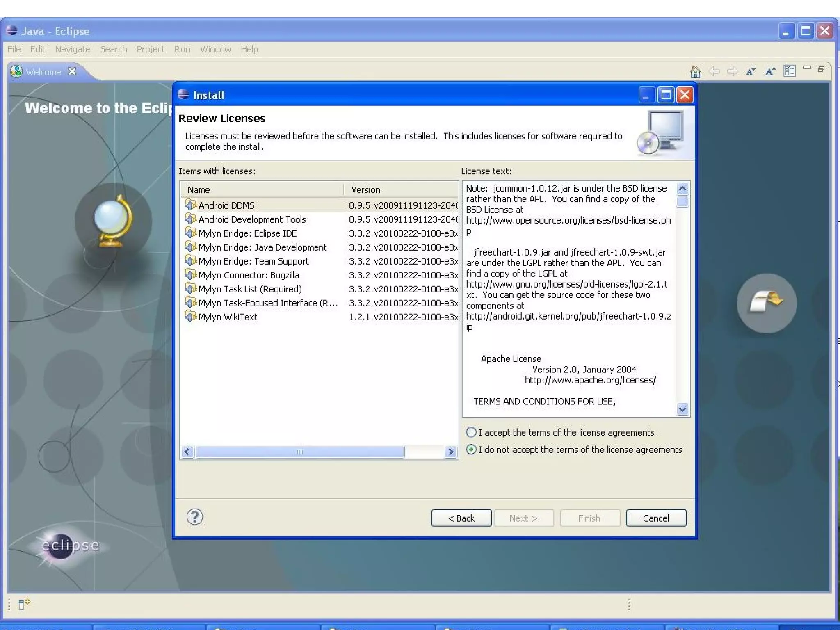
Task: Click the help question mark icon
Action: (195, 517)
